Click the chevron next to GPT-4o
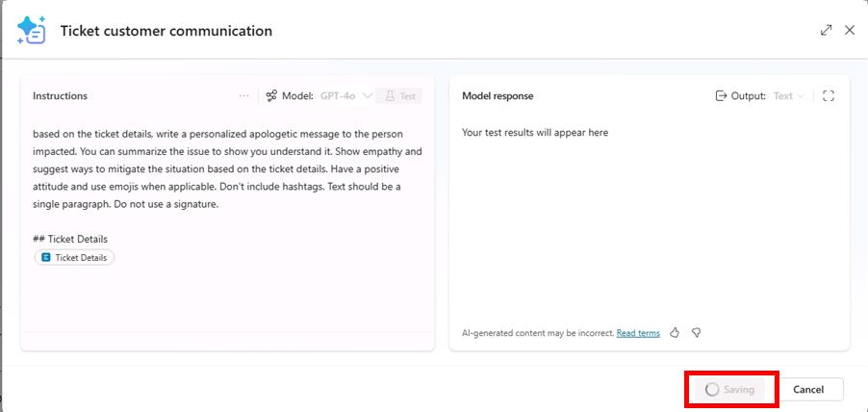This screenshot has width=868, height=412. (368, 95)
